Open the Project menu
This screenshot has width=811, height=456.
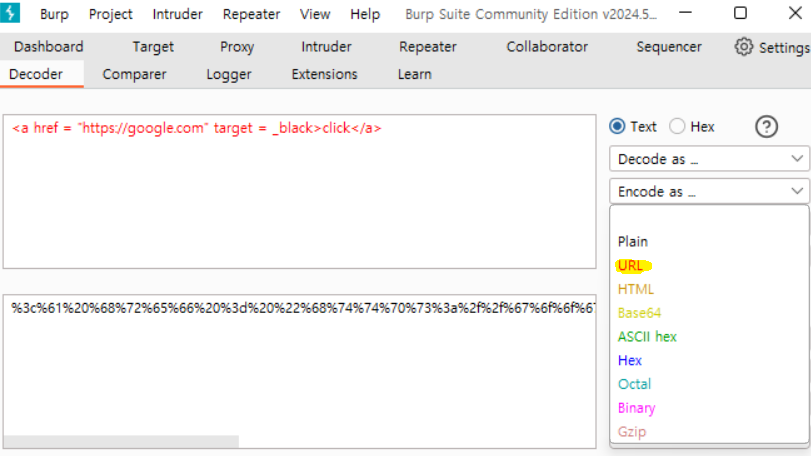[111, 14]
